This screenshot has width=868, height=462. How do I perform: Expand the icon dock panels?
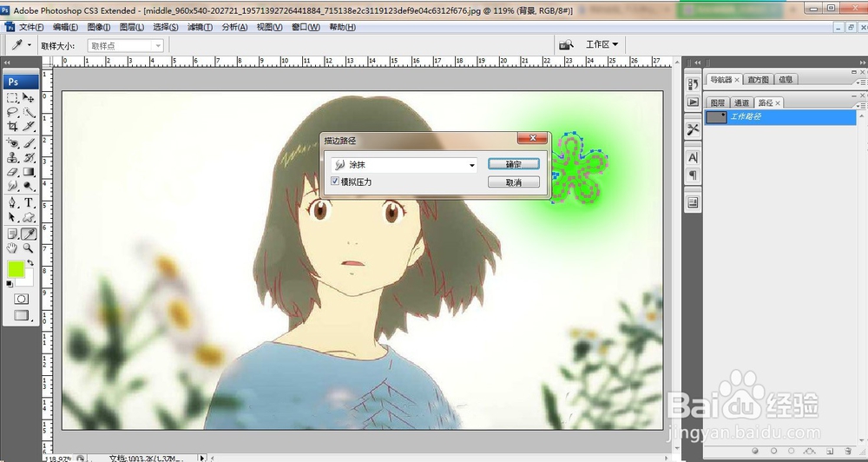coord(698,63)
